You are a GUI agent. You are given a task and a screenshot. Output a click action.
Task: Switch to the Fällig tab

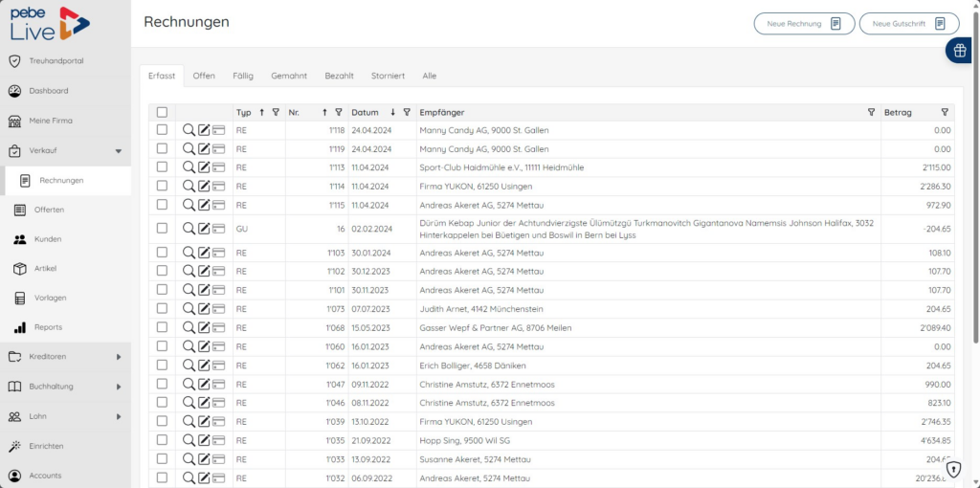(x=243, y=76)
